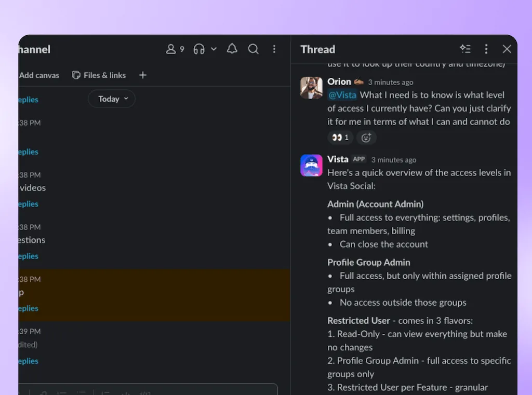The image size is (532, 395).
Task: Start a huddle with the headphones icon
Action: coord(199,49)
